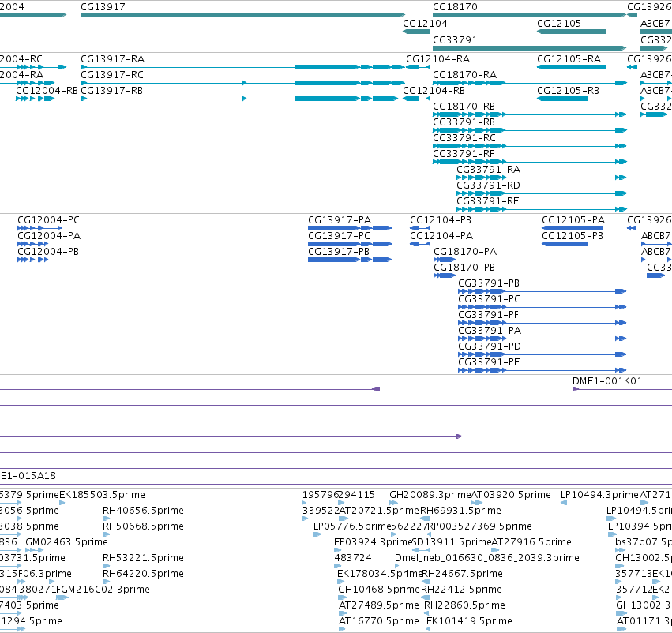Click protein label CG33791-PC
Screen dimensions: 672x633
(x=490, y=298)
